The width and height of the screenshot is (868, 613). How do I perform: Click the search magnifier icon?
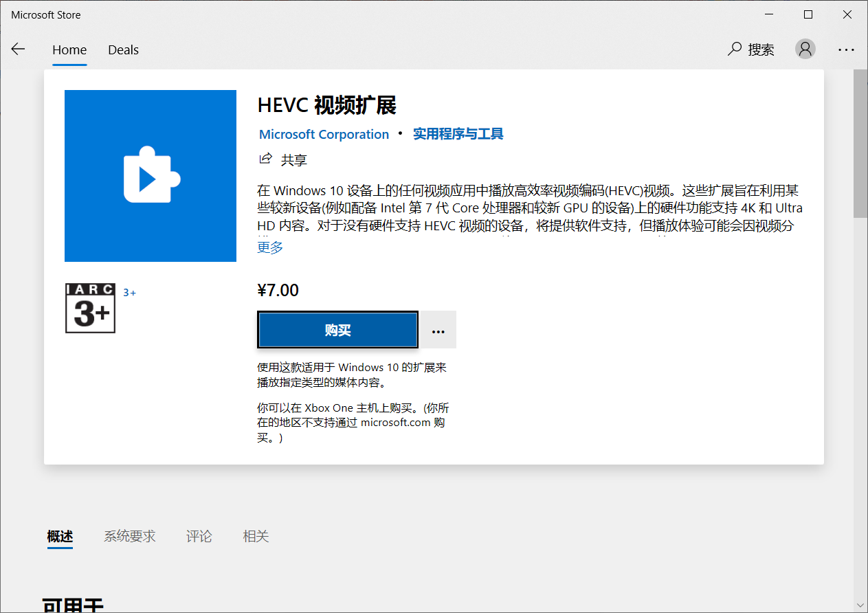coord(735,49)
